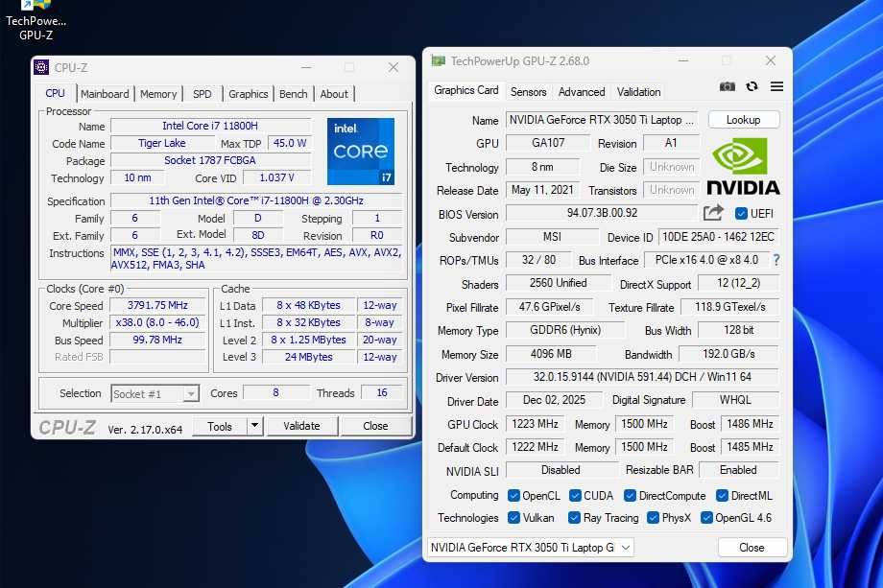Click the Intel Core i7 logo badge
883x588 pixels.
[x=361, y=151]
